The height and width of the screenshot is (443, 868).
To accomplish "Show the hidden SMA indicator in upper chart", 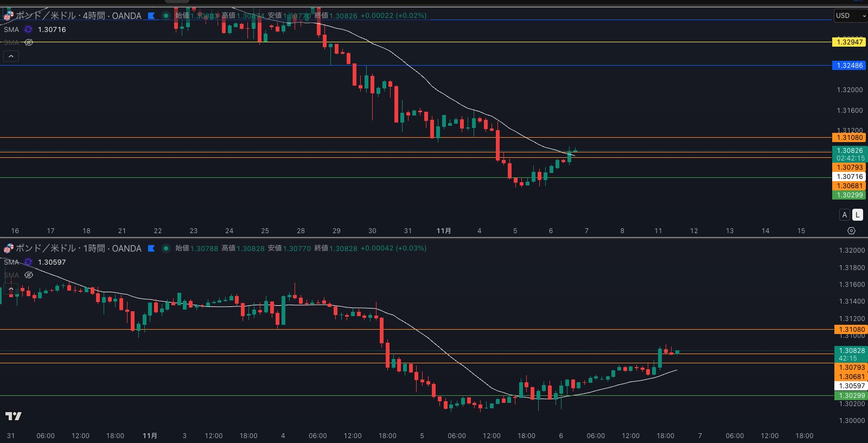I will point(29,42).
